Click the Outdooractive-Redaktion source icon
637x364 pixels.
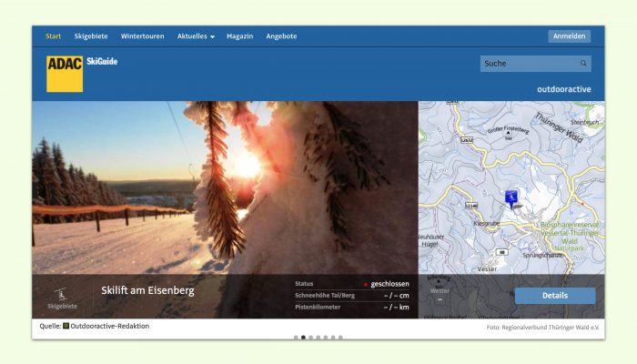(66, 326)
